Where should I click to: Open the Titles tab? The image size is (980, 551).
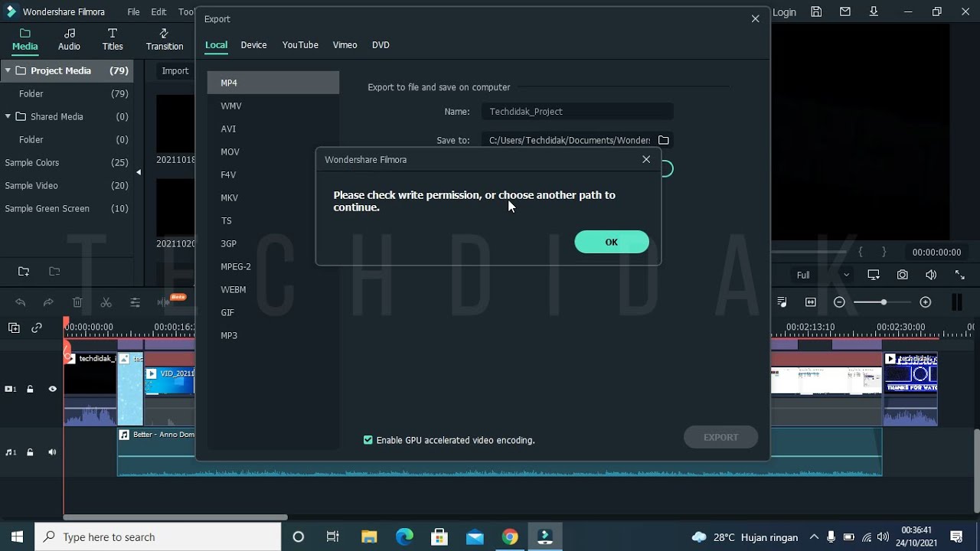pos(113,39)
